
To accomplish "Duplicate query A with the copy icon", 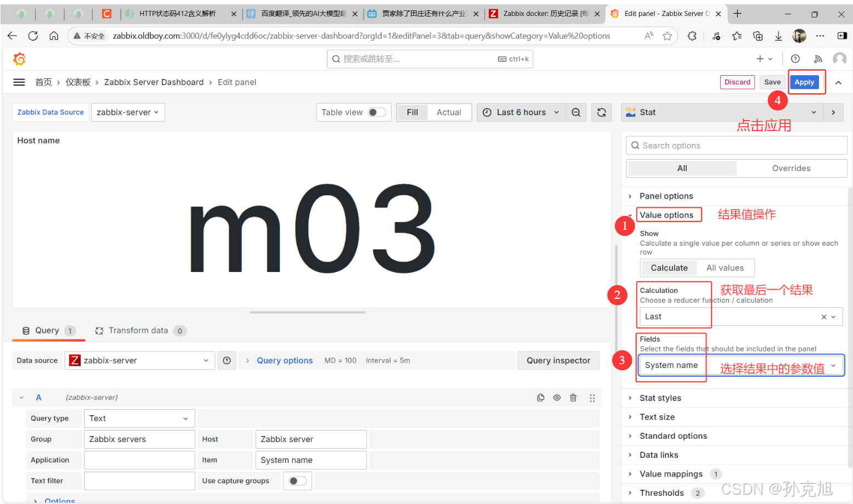I will [540, 398].
